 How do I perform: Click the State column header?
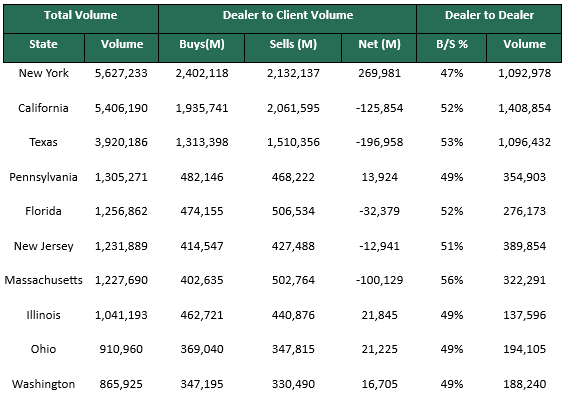click(x=44, y=48)
